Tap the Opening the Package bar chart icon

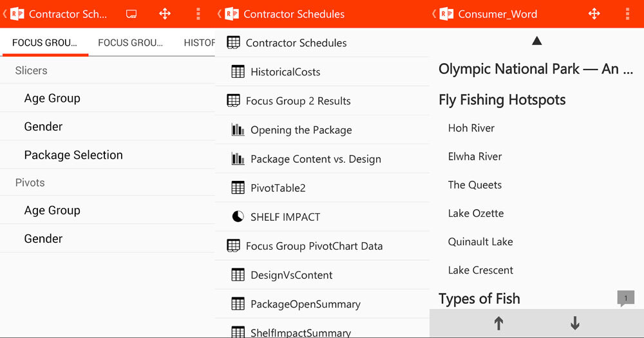pos(238,130)
